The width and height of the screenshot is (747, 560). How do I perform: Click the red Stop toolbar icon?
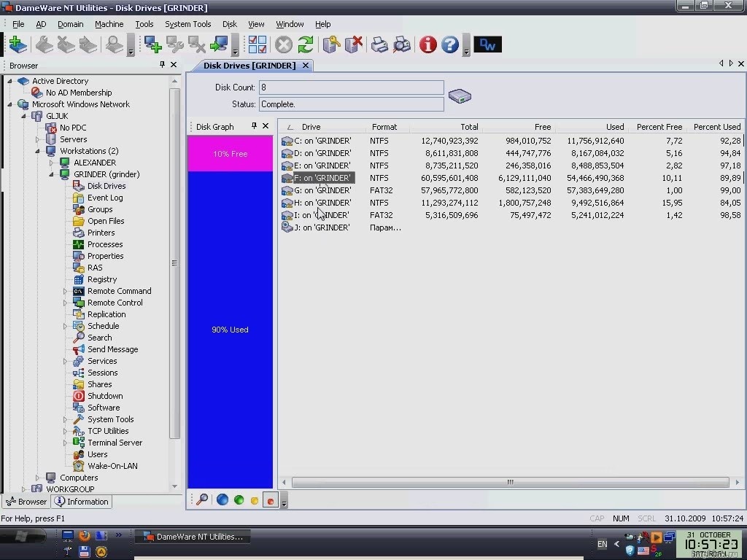click(x=284, y=44)
